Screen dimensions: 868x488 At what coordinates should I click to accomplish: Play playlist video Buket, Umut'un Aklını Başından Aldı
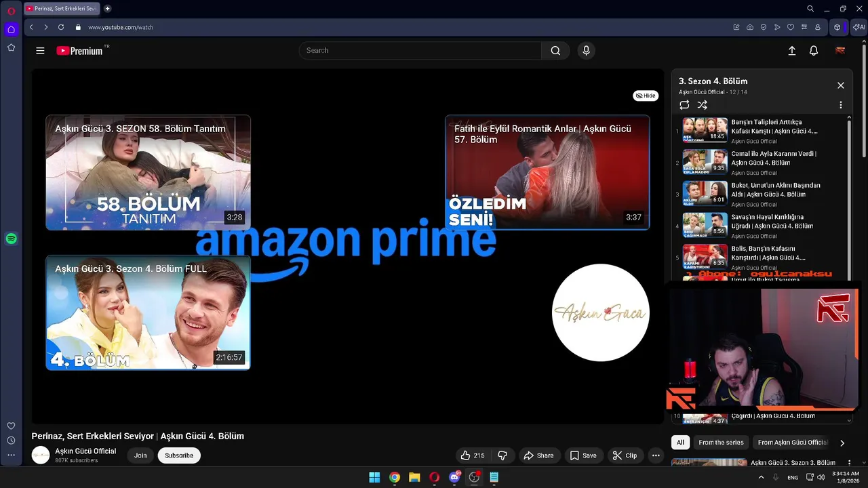pyautogui.click(x=761, y=194)
